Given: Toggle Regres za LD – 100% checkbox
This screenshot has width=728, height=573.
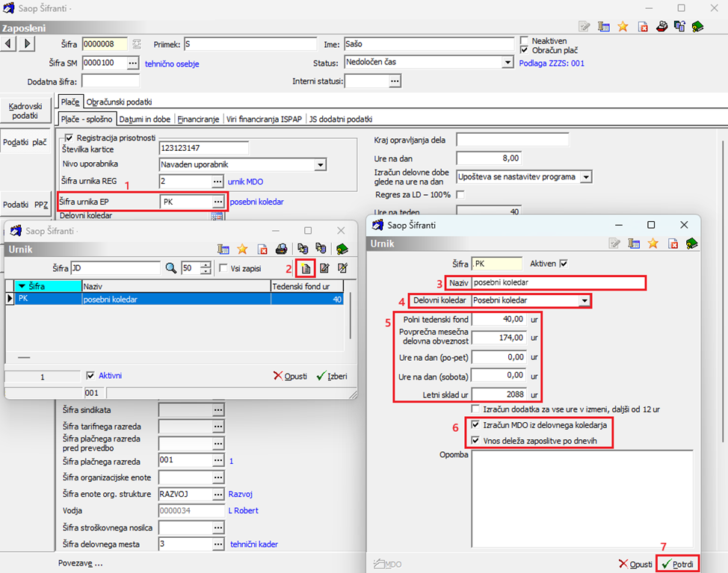Looking at the screenshot, I should pos(460,195).
